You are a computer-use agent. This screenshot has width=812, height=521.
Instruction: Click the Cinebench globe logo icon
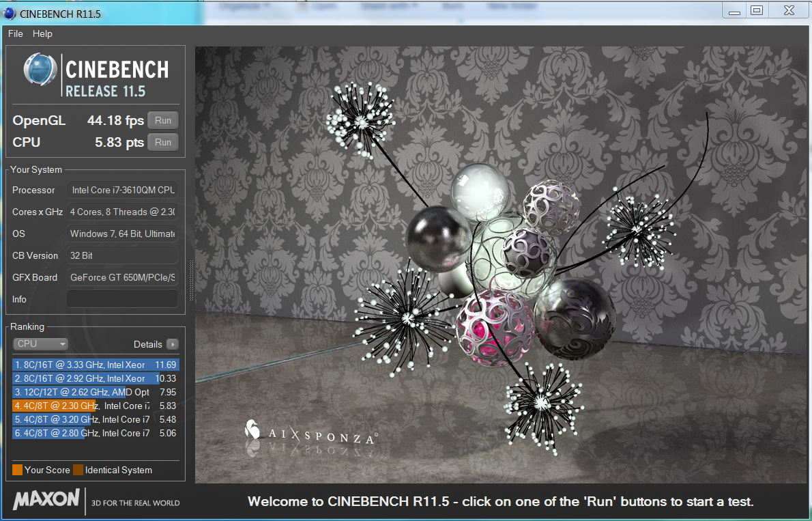pos(40,70)
